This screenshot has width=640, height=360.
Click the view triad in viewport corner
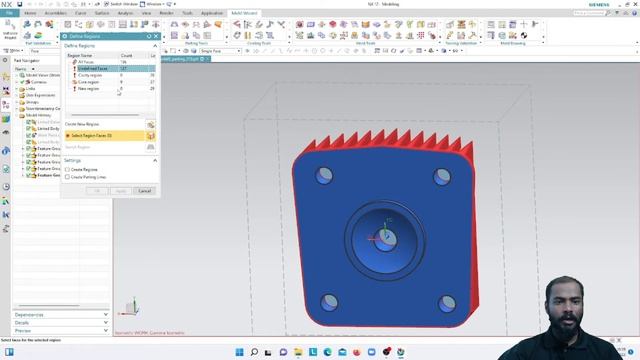(x=129, y=308)
